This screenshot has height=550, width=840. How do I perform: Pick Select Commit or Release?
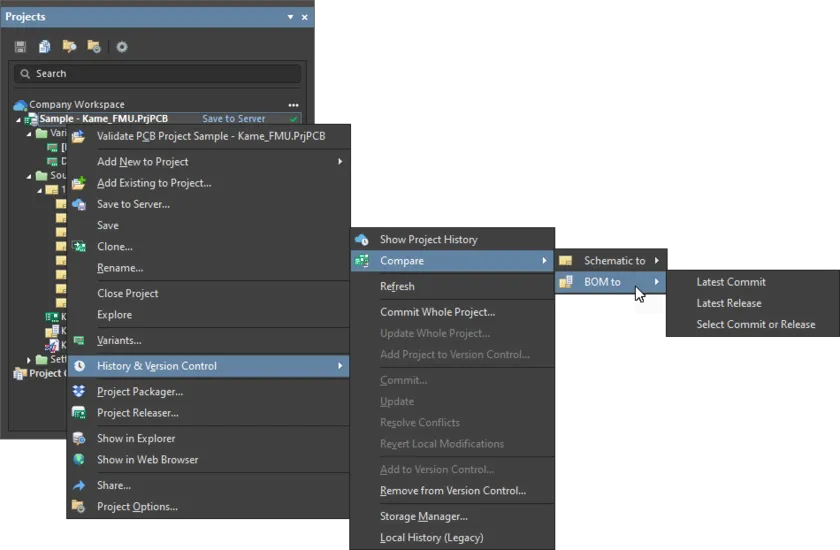coord(755,325)
